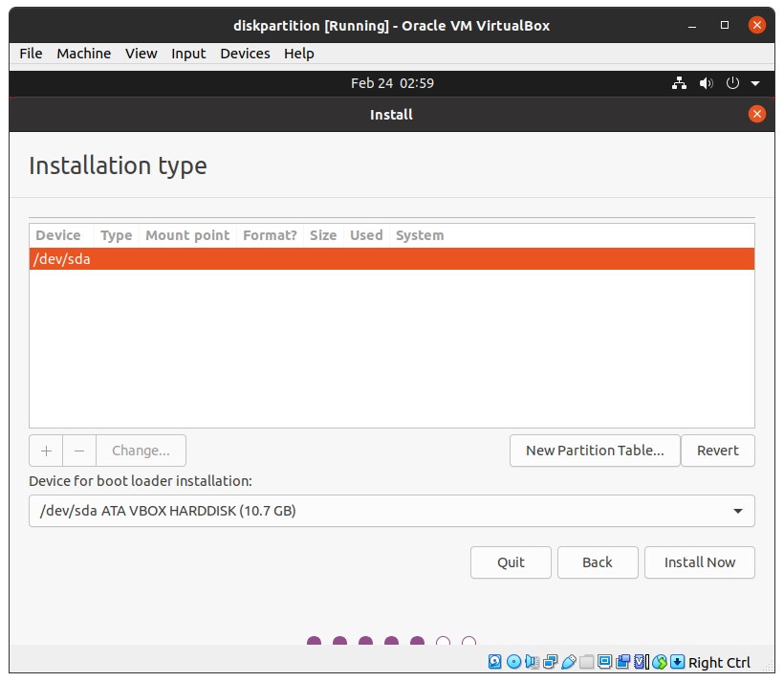This screenshot has height=682, width=784.
Task: Click the USB devices status icon
Action: (x=569, y=662)
